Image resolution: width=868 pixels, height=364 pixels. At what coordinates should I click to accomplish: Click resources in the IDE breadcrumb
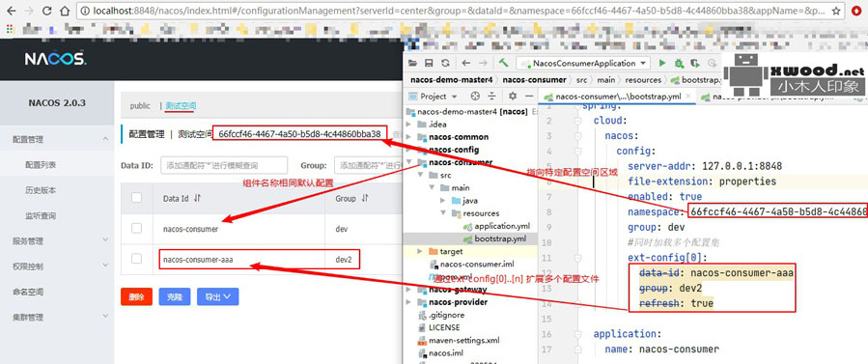pos(642,80)
